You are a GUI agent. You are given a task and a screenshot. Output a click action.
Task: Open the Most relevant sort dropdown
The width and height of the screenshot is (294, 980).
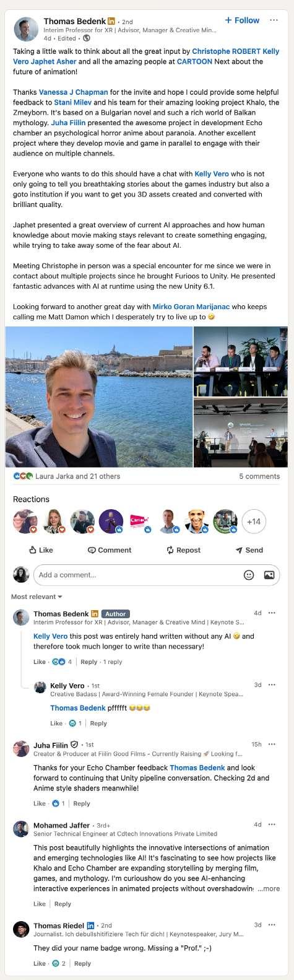(37, 597)
